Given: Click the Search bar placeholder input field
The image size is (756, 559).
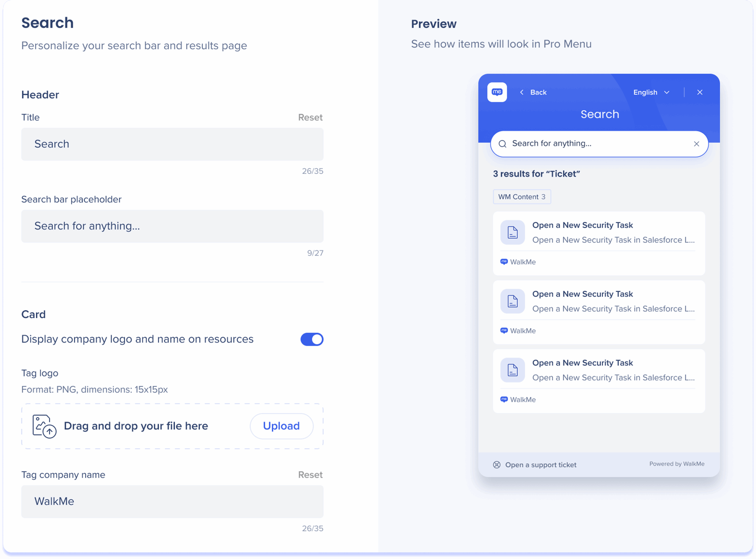Looking at the screenshot, I should click(x=172, y=226).
